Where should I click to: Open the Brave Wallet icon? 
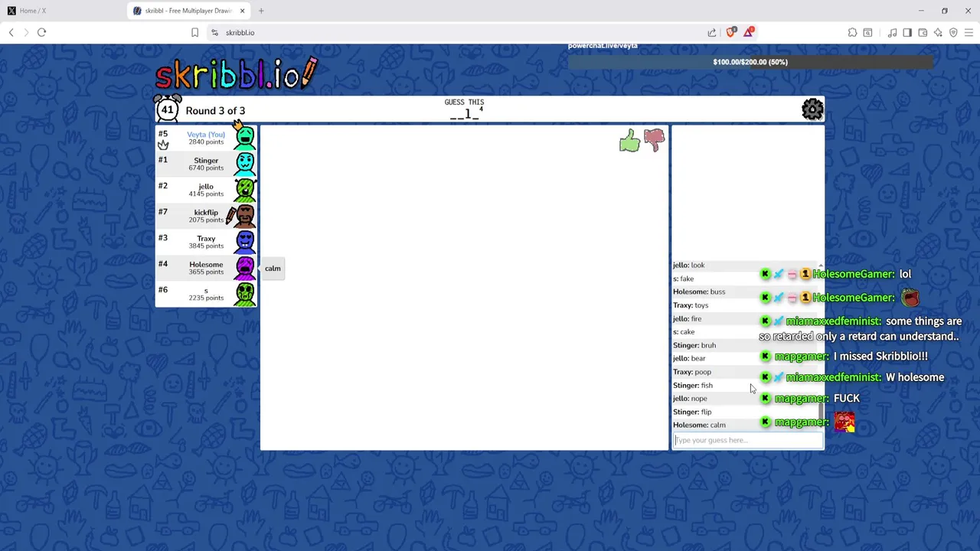pos(923,32)
